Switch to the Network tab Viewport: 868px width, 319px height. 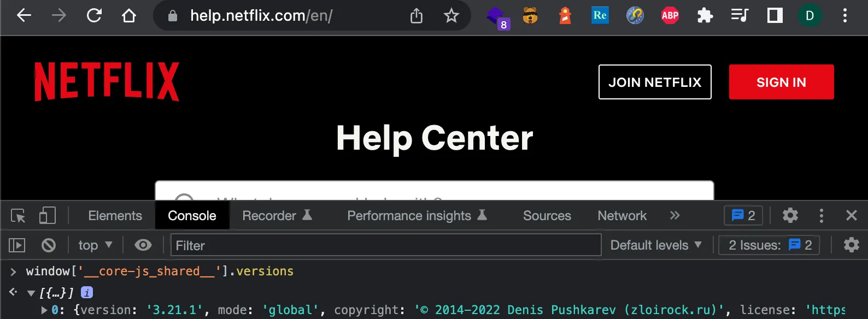coord(622,216)
